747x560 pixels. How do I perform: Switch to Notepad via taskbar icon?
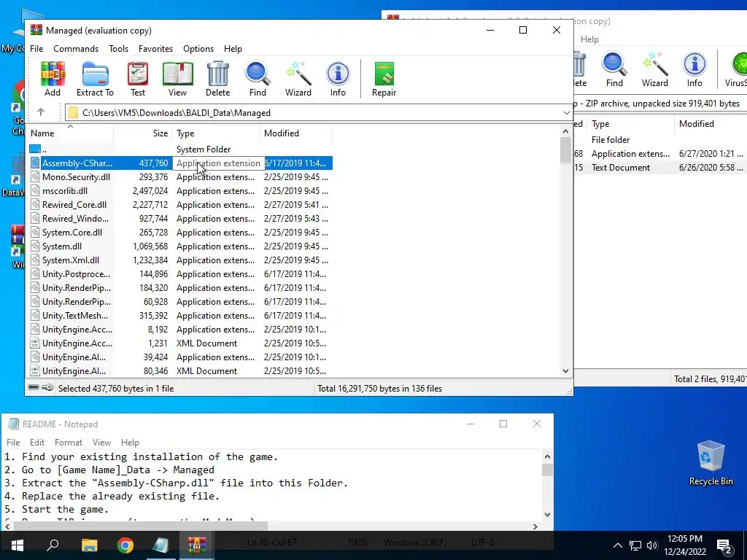[x=160, y=545]
